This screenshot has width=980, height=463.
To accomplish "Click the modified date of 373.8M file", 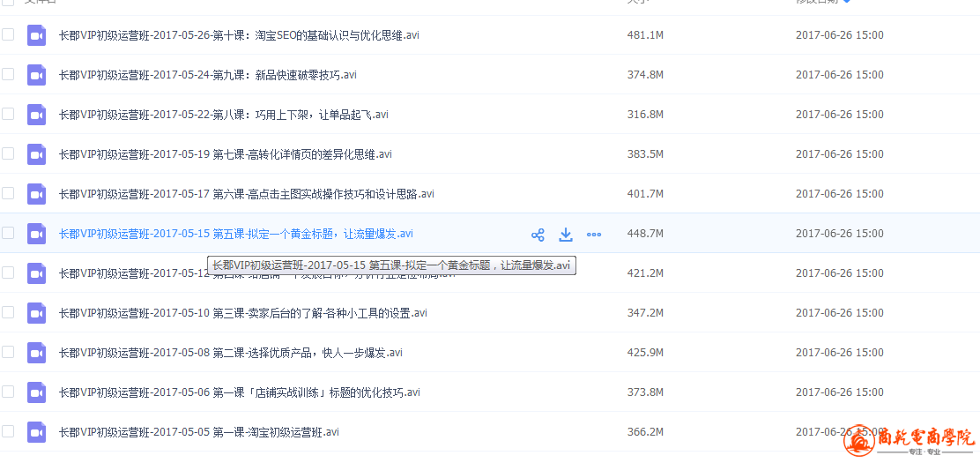I will pos(839,392).
